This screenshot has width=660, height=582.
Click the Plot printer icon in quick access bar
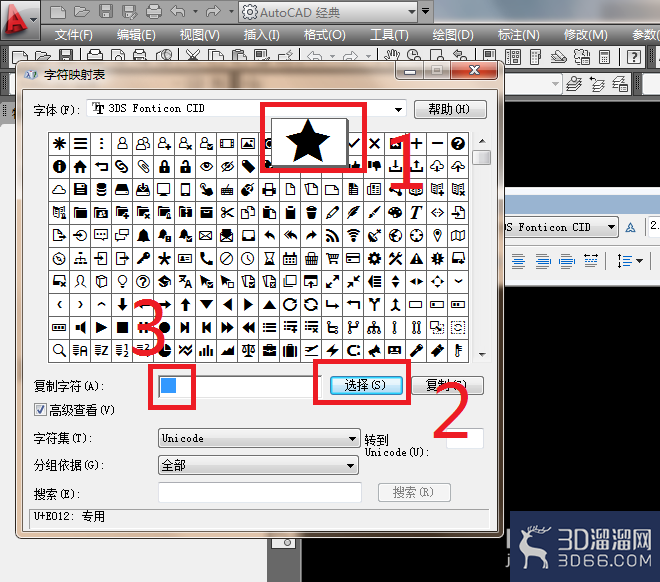click(x=154, y=12)
